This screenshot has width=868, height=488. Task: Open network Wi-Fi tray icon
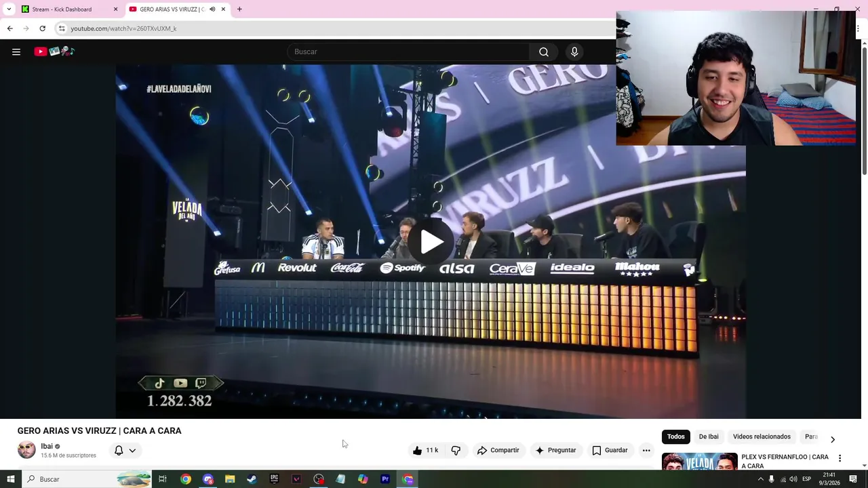pyautogui.click(x=783, y=479)
